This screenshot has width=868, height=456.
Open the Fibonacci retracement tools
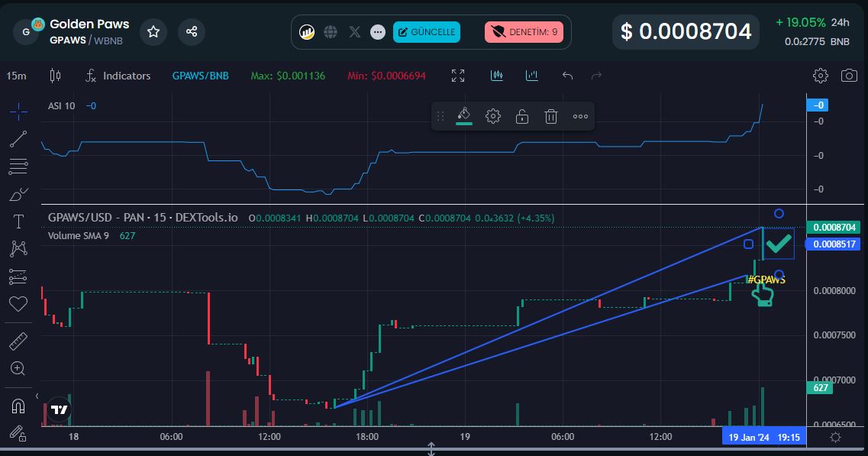pyautogui.click(x=18, y=167)
